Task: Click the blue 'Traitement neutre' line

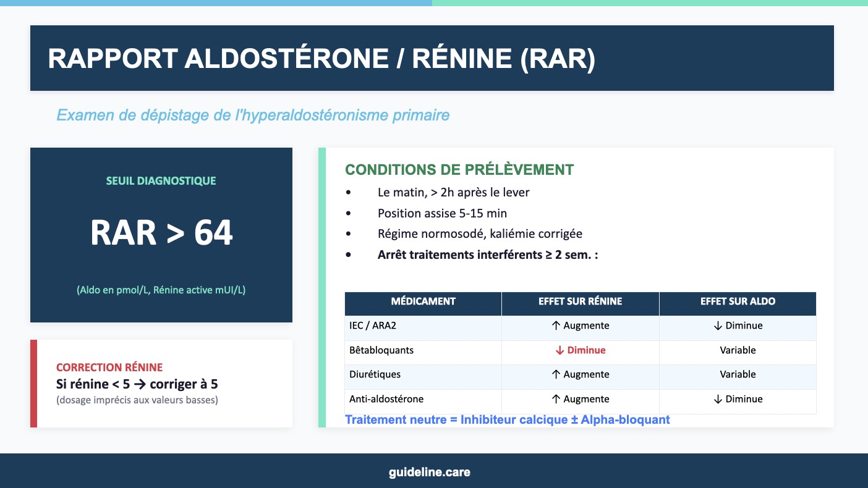Action: pyautogui.click(x=507, y=420)
